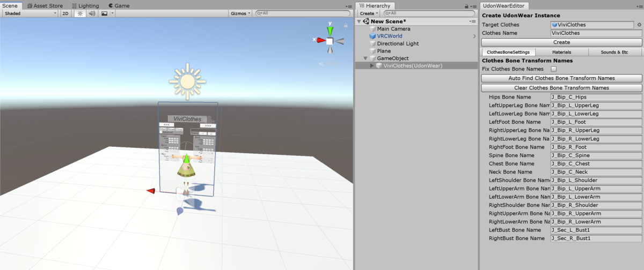Viewport: 644px width, 270px height.
Task: Click Main Camera cube icon
Action: click(x=372, y=29)
